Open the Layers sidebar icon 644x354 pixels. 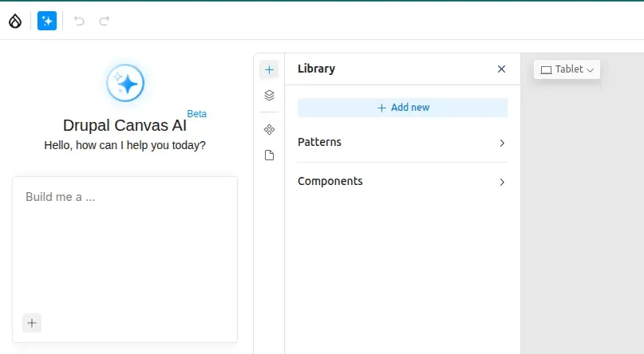click(x=269, y=96)
